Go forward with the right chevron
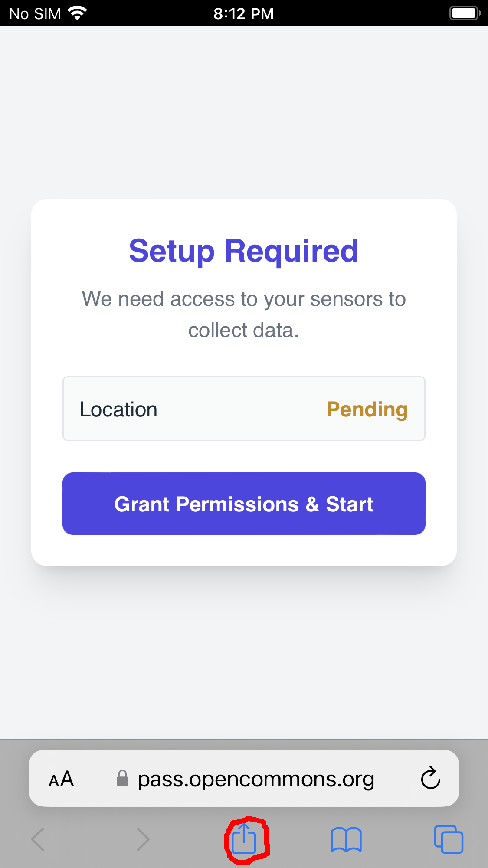This screenshot has height=868, width=488. coord(143,839)
